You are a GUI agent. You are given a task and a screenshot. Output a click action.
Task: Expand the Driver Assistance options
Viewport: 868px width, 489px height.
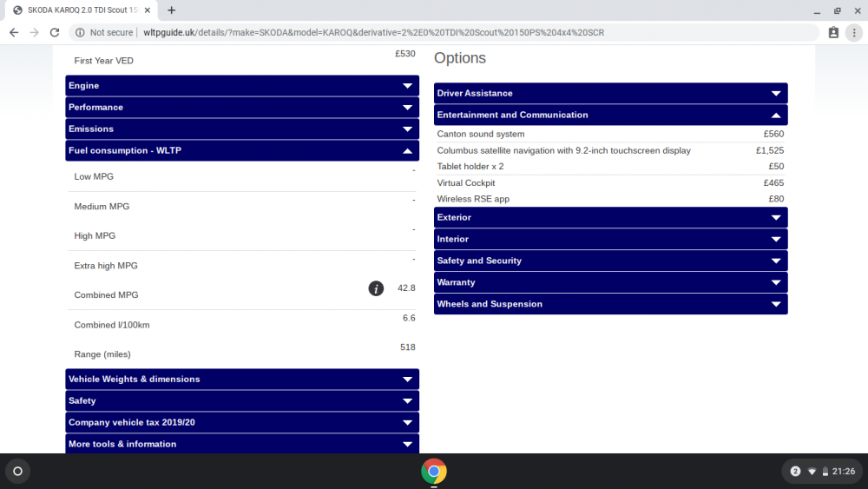tap(610, 94)
